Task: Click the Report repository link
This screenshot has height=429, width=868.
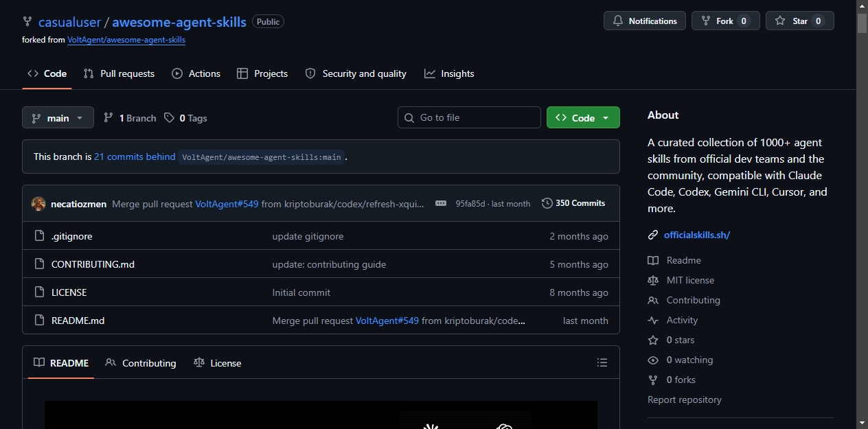Action: point(684,399)
